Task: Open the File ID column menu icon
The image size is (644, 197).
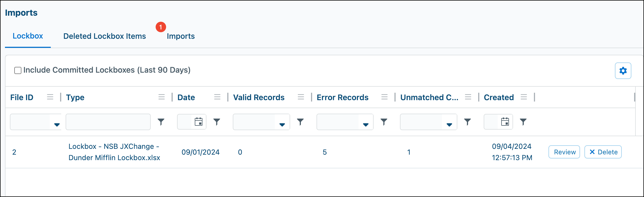Action: (50, 97)
